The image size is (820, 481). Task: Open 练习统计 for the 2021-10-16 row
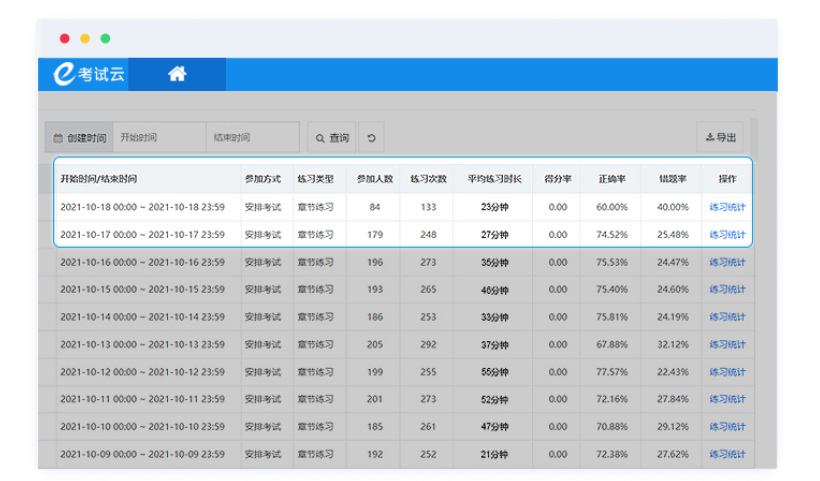[727, 262]
